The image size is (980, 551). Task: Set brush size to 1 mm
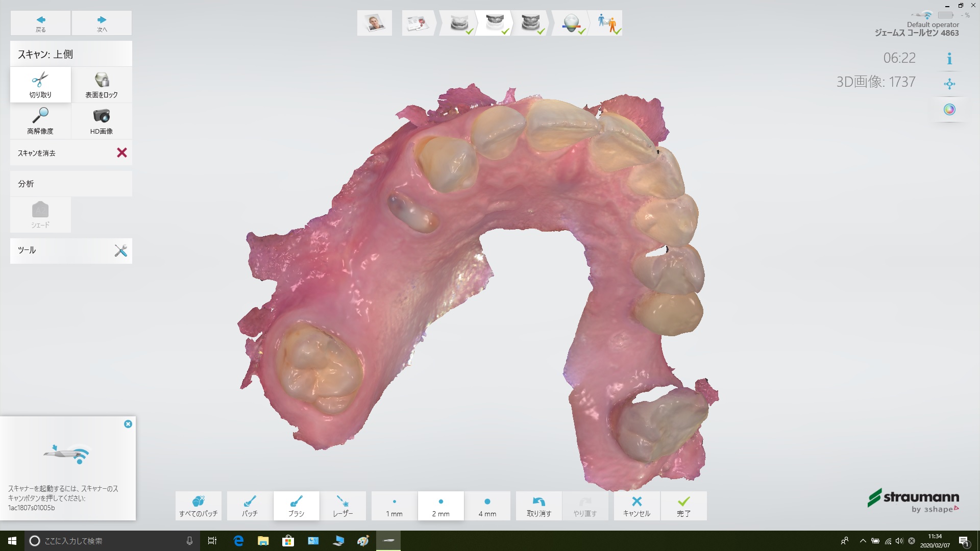point(394,506)
